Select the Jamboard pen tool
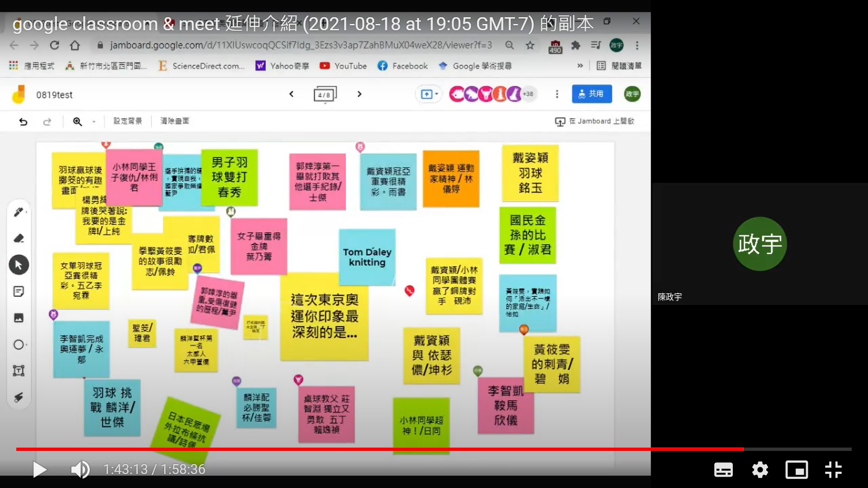This screenshot has width=868, height=488. (x=19, y=212)
